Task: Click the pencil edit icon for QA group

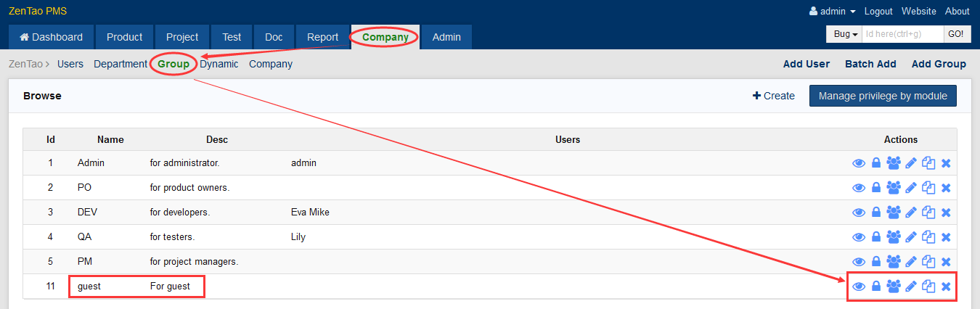Action: click(x=911, y=237)
